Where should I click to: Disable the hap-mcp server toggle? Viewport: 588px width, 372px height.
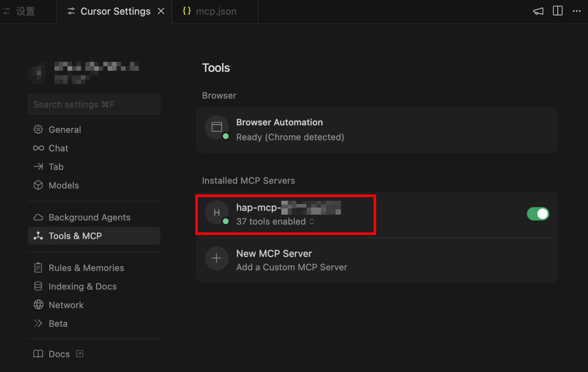click(538, 214)
